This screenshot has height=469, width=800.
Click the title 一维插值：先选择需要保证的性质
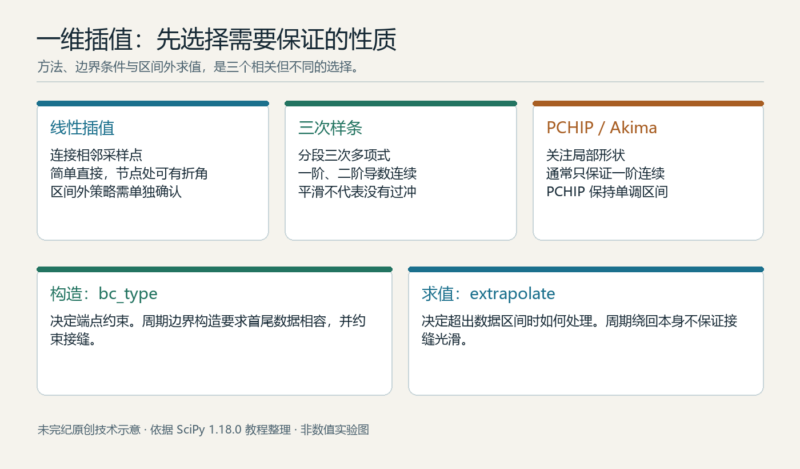point(216,39)
